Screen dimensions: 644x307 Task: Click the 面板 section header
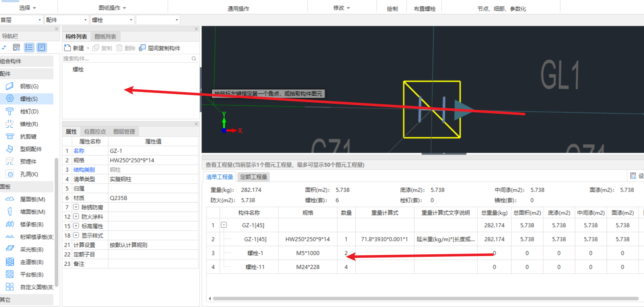coord(27,186)
